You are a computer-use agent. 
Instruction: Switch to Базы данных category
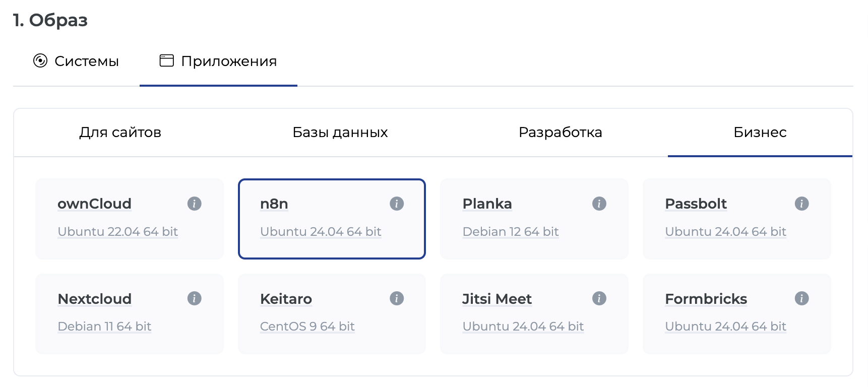point(340,132)
